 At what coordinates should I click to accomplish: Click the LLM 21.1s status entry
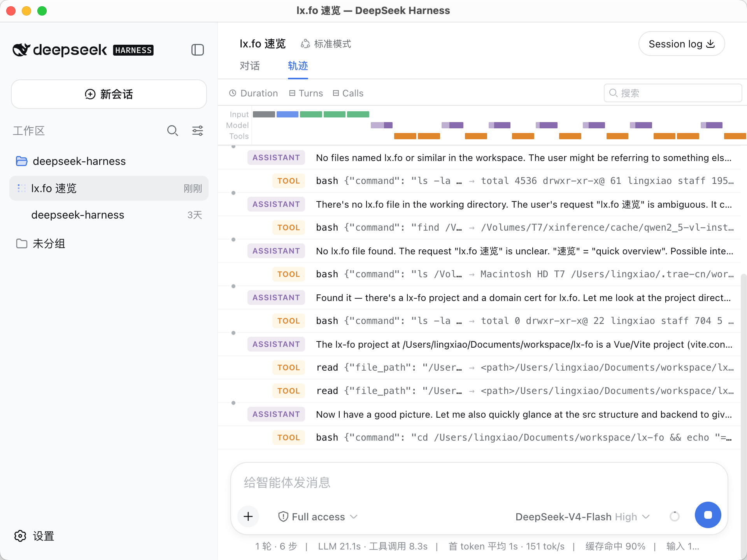click(x=373, y=546)
